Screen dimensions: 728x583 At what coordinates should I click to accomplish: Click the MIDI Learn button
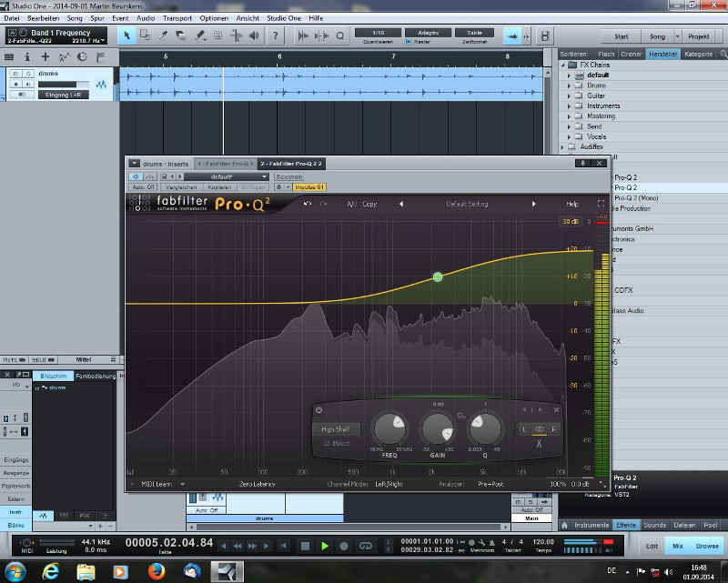click(157, 484)
